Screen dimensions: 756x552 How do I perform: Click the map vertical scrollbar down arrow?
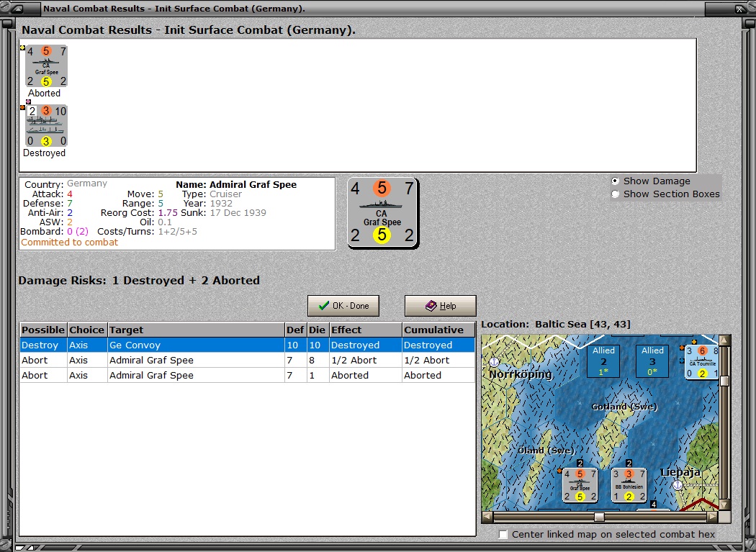pos(724,505)
